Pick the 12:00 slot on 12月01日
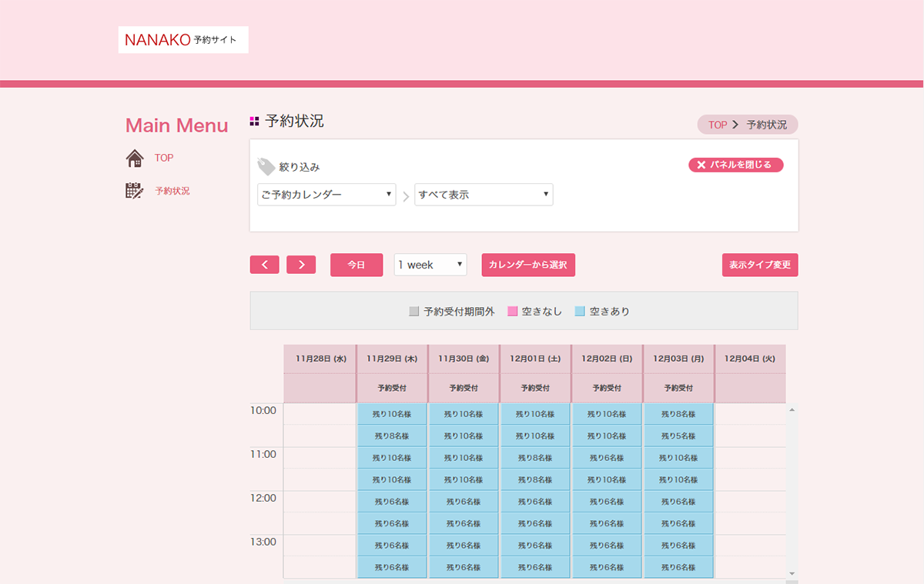 point(535,502)
